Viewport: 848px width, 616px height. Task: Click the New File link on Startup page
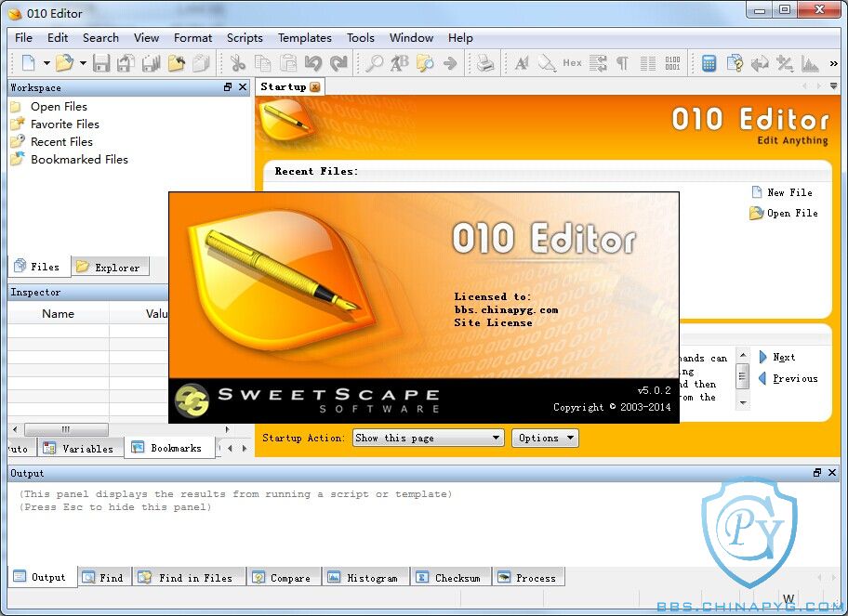(782, 192)
